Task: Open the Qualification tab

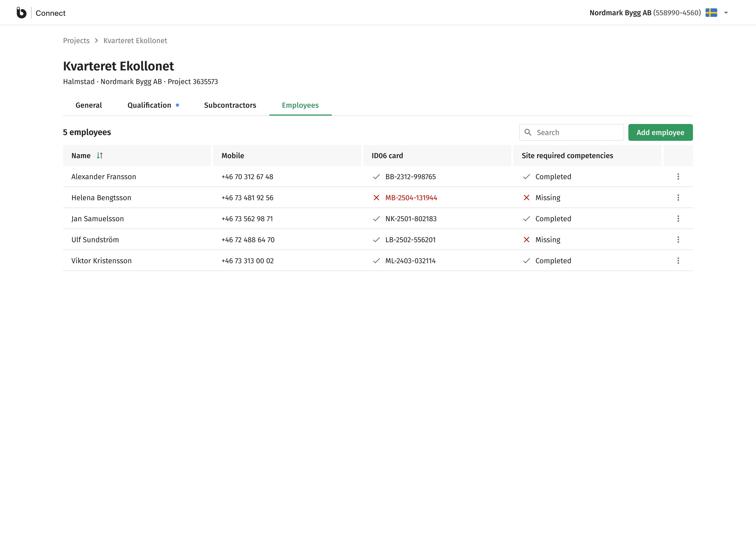Action: [153, 105]
